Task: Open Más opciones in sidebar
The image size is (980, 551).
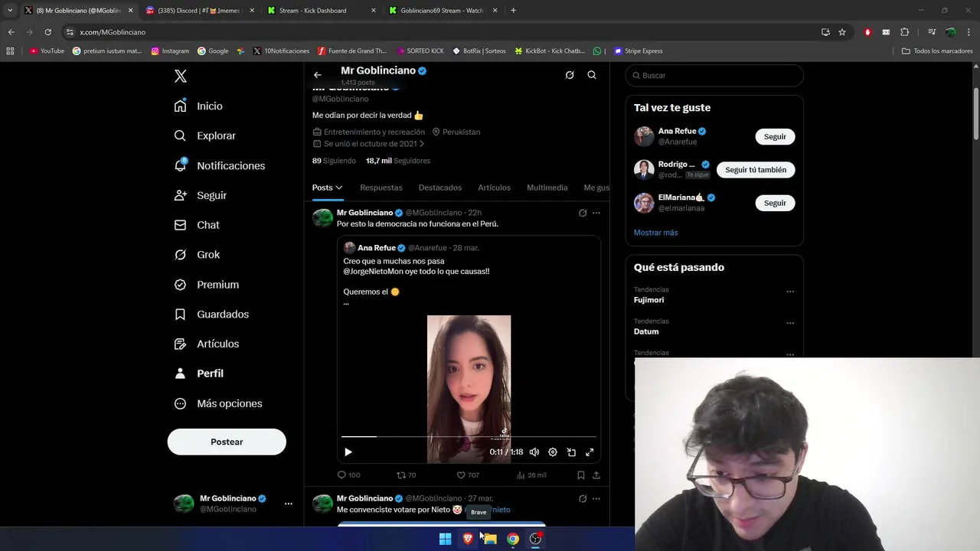Action: [218, 403]
